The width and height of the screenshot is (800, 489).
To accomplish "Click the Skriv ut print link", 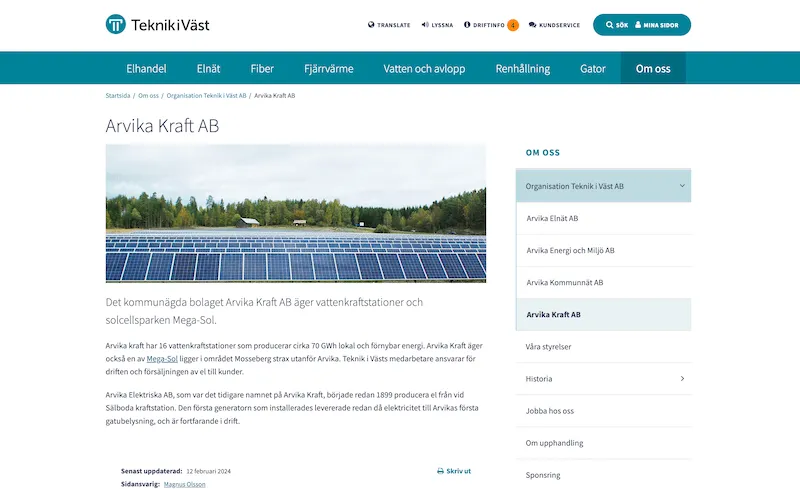I will [x=454, y=471].
